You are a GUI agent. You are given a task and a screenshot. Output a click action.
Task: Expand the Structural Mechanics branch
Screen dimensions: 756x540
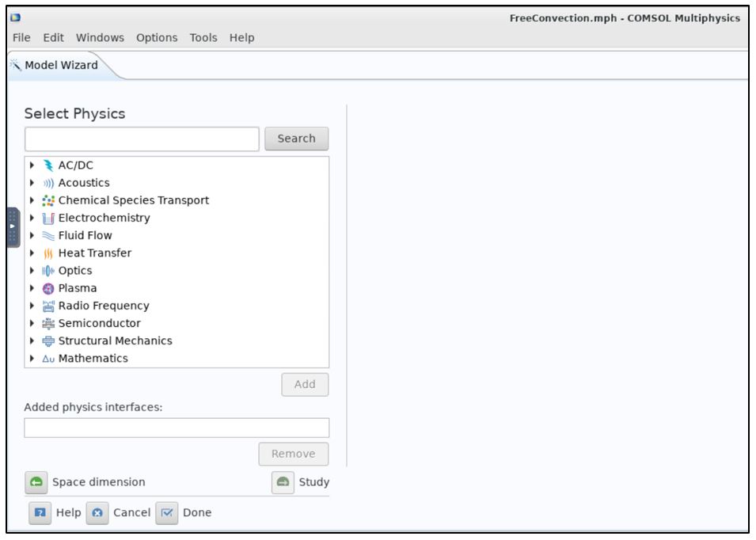32,341
